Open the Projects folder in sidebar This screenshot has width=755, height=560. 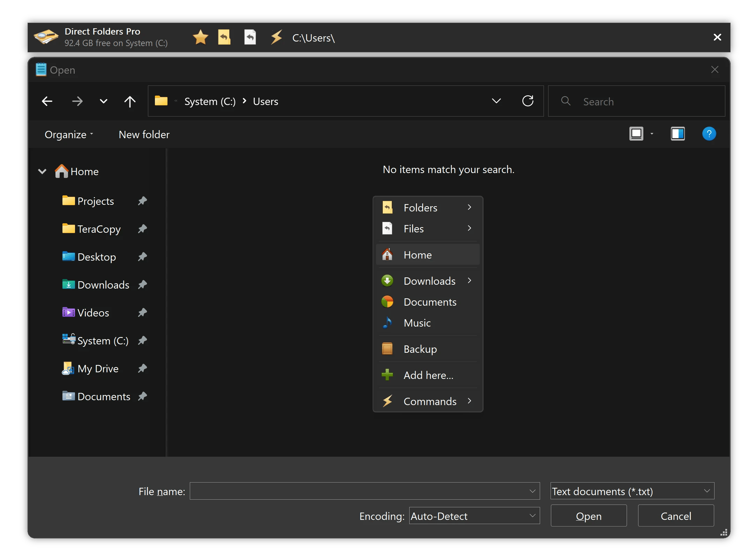pyautogui.click(x=88, y=201)
